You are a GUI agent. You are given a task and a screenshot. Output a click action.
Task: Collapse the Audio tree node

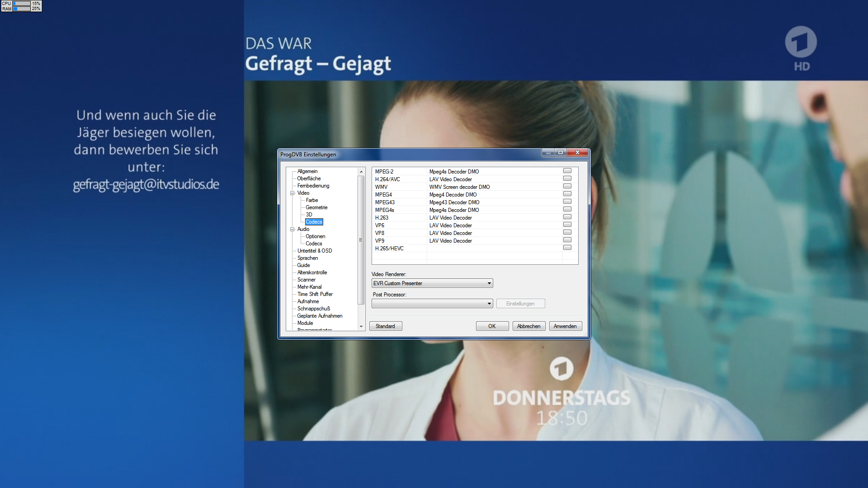pos(292,229)
